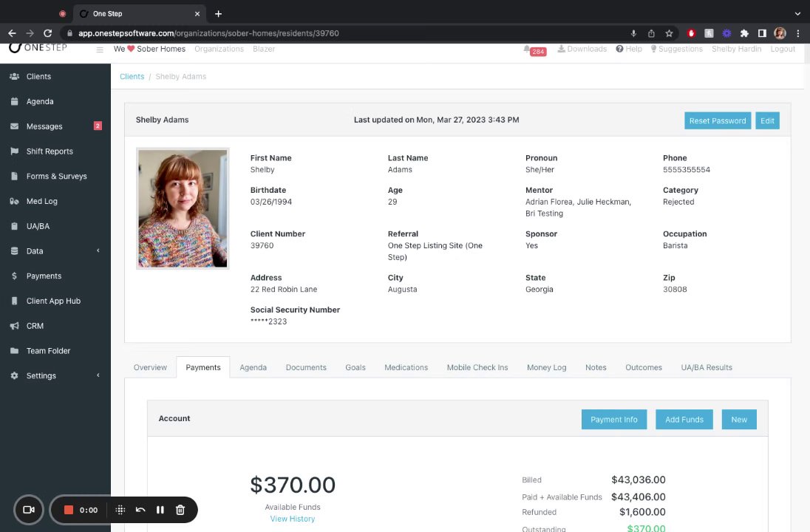Open browser extensions puzzle icon

tap(744, 33)
